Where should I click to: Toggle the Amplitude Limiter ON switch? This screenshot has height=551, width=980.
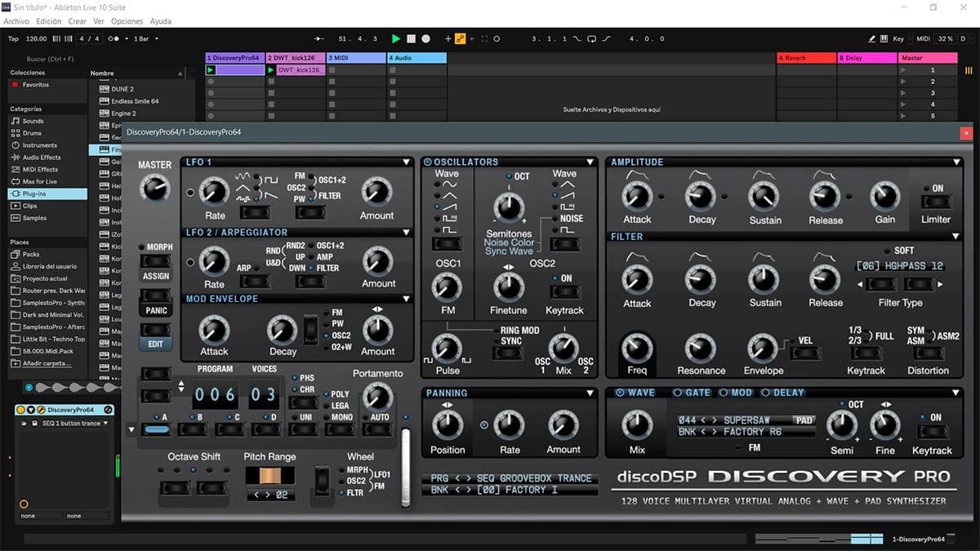tap(936, 203)
